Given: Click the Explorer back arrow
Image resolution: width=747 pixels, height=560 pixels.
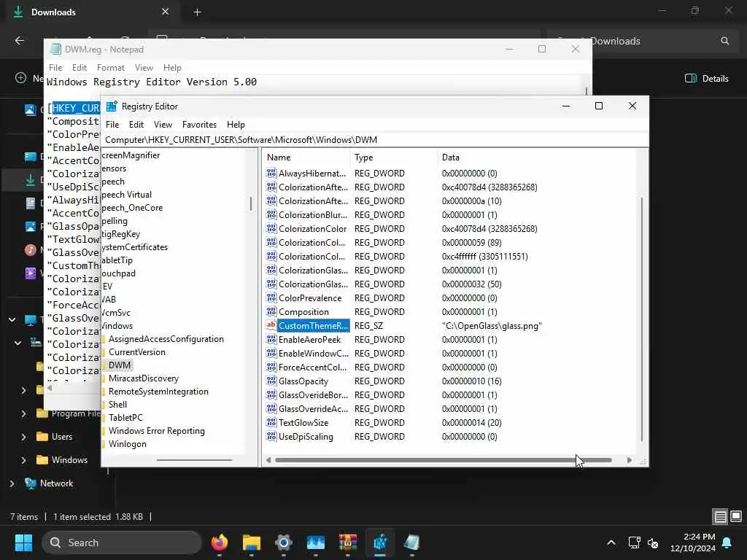Looking at the screenshot, I should click(x=20, y=41).
